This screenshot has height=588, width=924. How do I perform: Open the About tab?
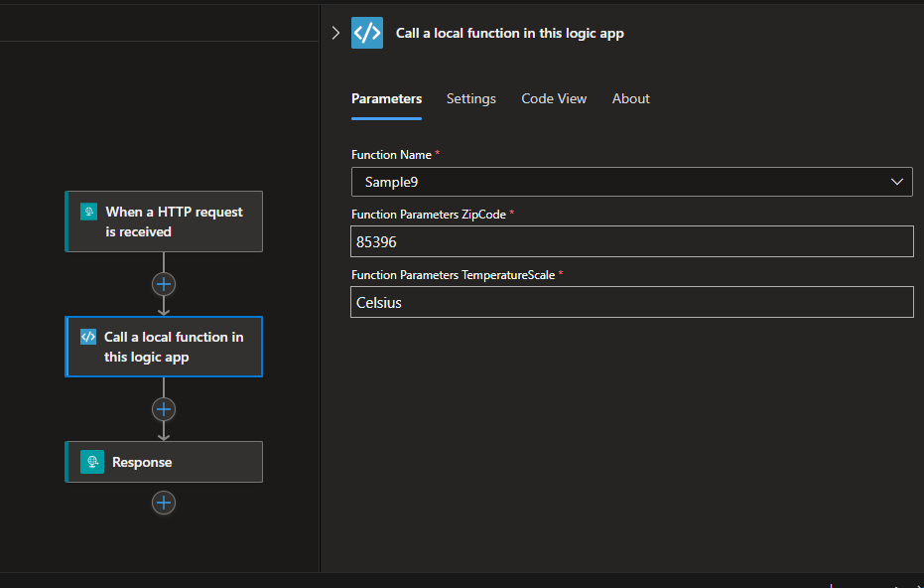(x=630, y=98)
